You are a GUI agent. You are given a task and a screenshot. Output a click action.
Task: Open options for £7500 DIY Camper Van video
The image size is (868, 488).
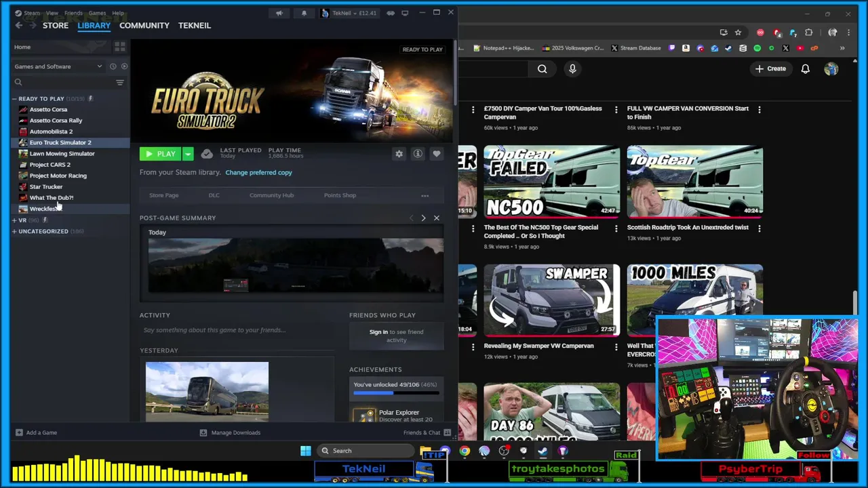[616, 109]
